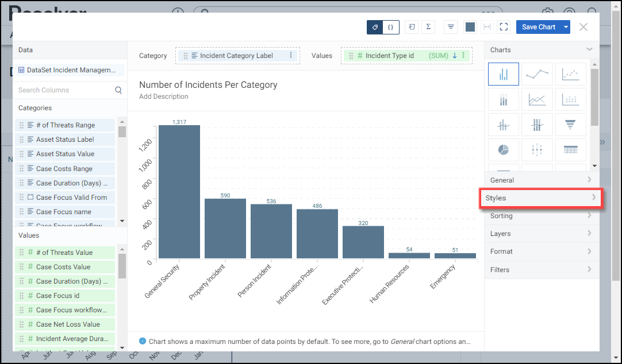
Task: Open the Filters section
Action: pyautogui.click(x=541, y=270)
